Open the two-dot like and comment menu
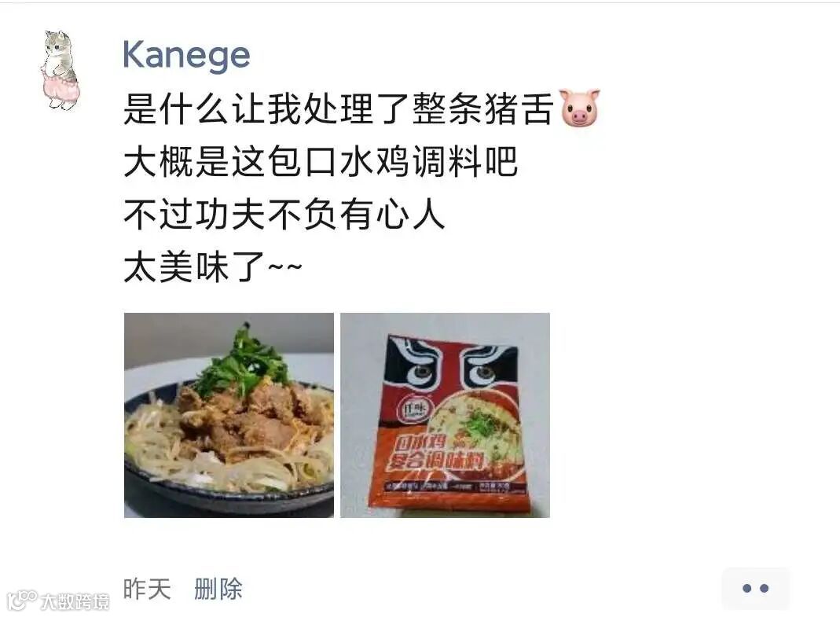 [755, 589]
